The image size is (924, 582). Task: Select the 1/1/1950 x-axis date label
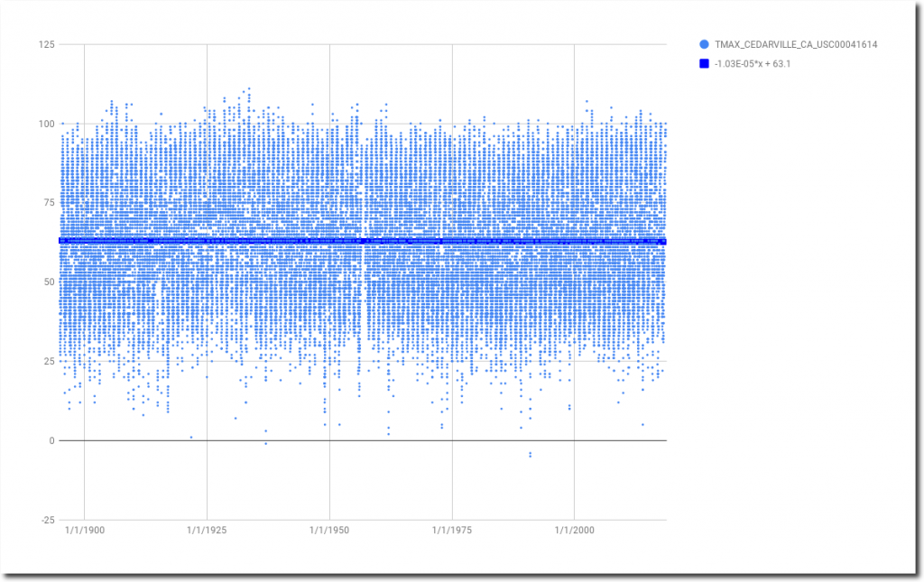click(x=329, y=531)
